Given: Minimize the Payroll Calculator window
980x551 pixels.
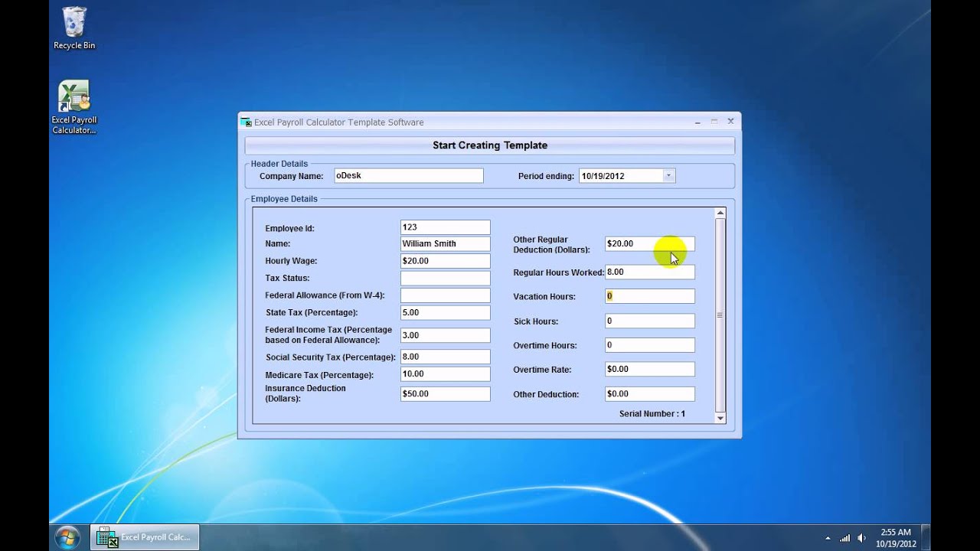Looking at the screenshot, I should (x=697, y=122).
